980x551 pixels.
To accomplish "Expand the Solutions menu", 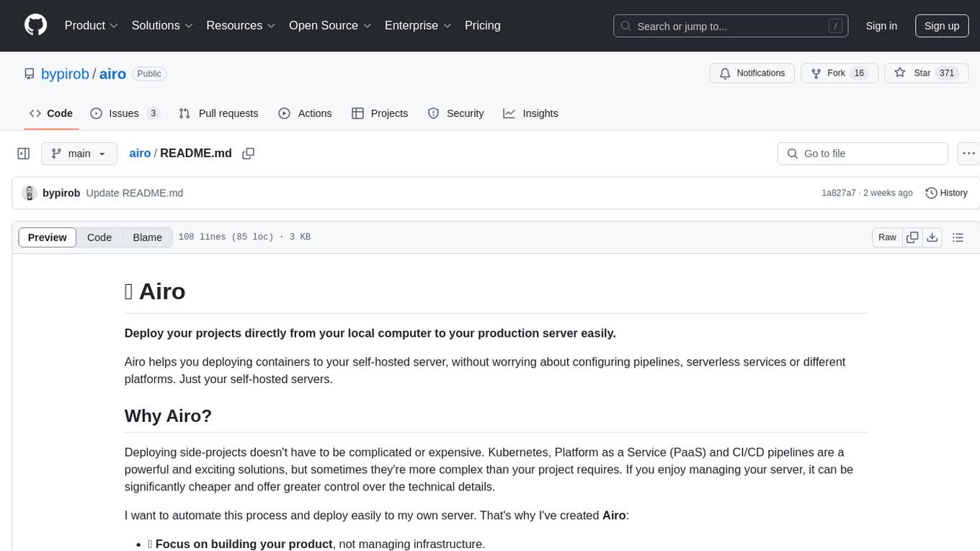I will [x=162, y=25].
